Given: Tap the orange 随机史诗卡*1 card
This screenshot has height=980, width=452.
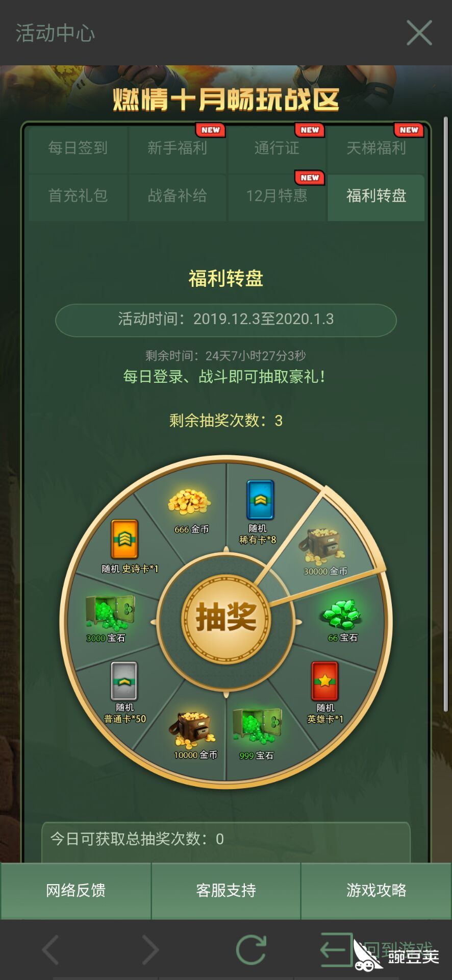Looking at the screenshot, I should coord(125,540).
